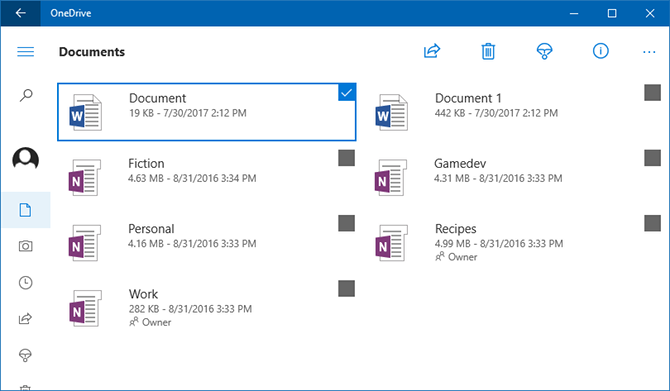Click the '4.31 MB - 8/31/2016 3:33 PM' details

[498, 178]
